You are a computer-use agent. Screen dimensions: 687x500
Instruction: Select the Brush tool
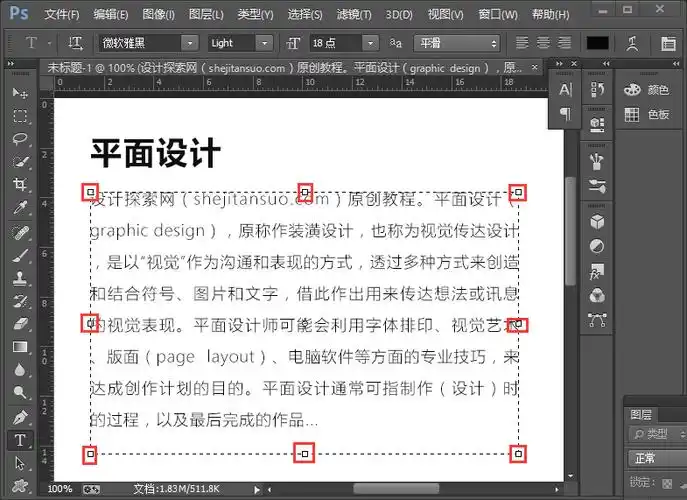(x=20, y=255)
